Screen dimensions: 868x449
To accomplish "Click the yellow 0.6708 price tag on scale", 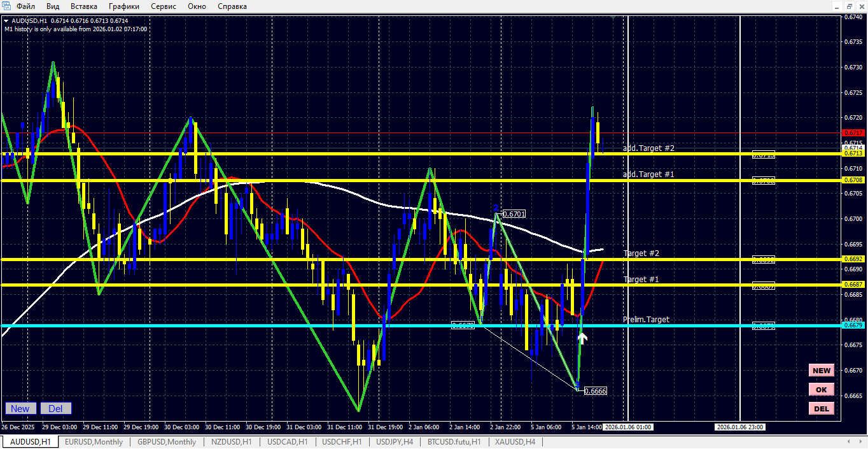I will (853, 180).
